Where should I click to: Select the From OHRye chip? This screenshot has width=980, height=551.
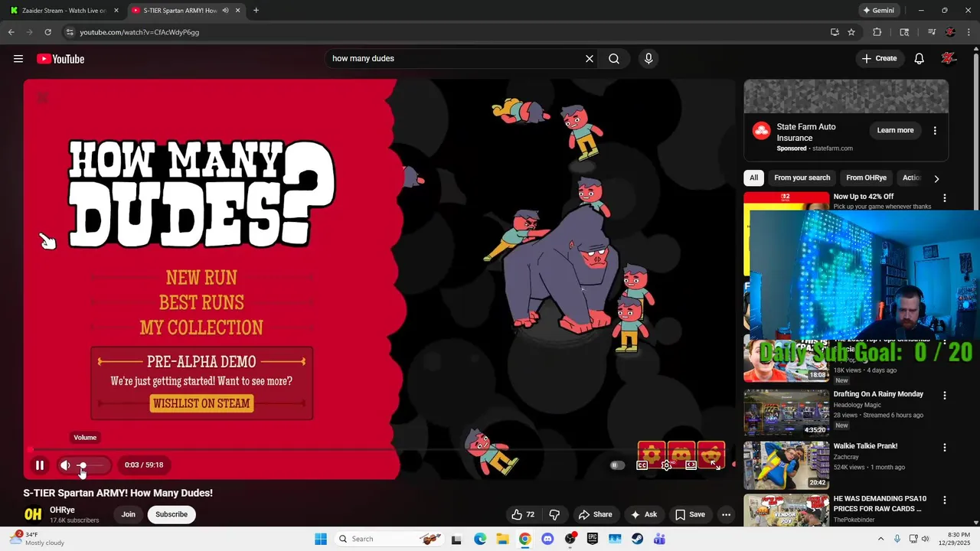tap(866, 178)
